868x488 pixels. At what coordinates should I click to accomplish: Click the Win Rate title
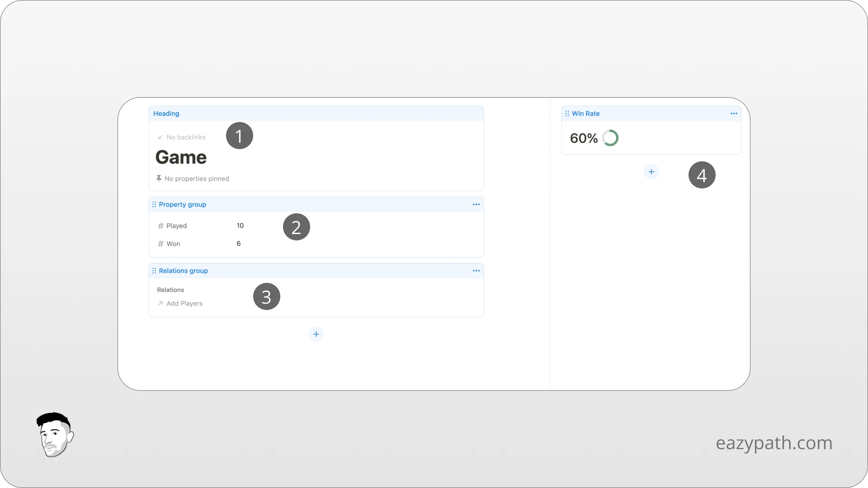585,113
